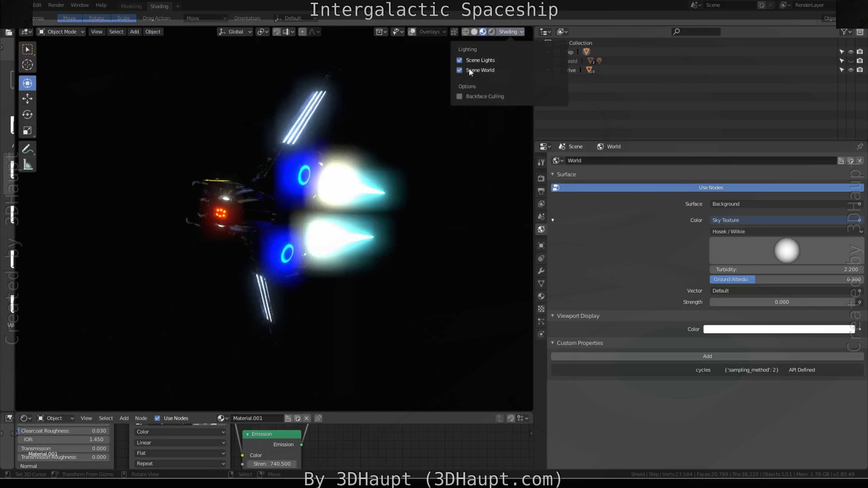Toggle Use Nodes in node editor
Image resolution: width=868 pixels, height=488 pixels.
tap(157, 418)
